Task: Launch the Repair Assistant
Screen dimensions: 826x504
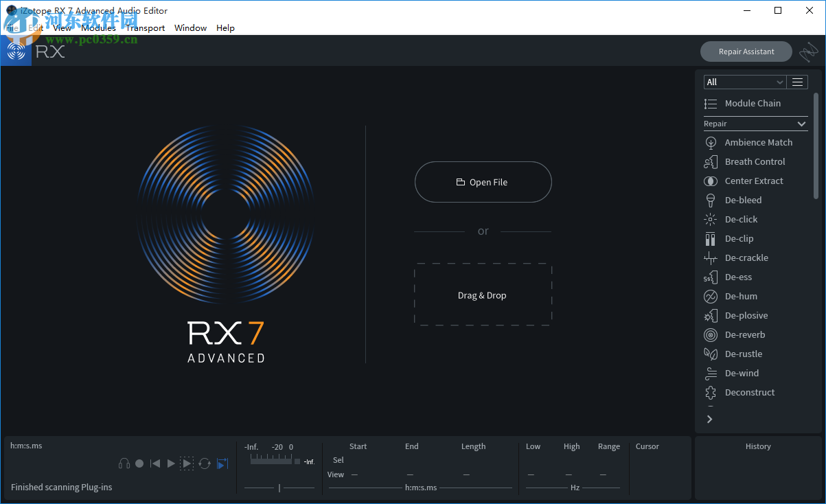Action: tap(746, 51)
